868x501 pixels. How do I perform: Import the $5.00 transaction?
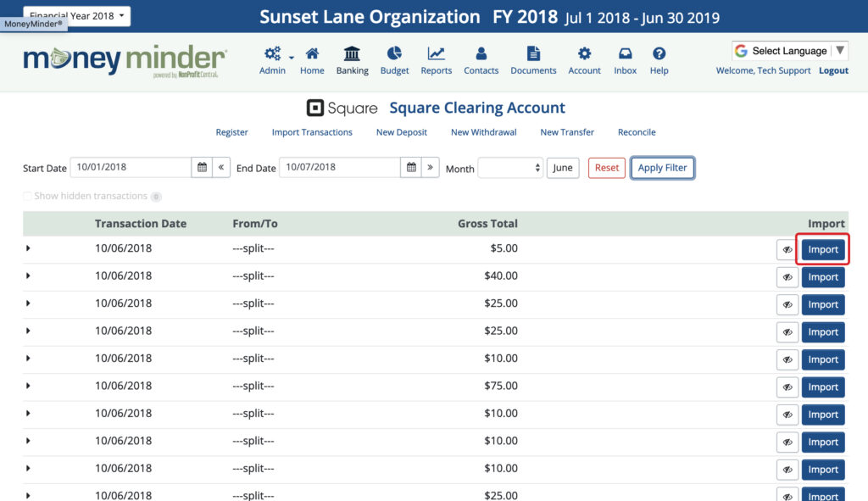coord(822,250)
